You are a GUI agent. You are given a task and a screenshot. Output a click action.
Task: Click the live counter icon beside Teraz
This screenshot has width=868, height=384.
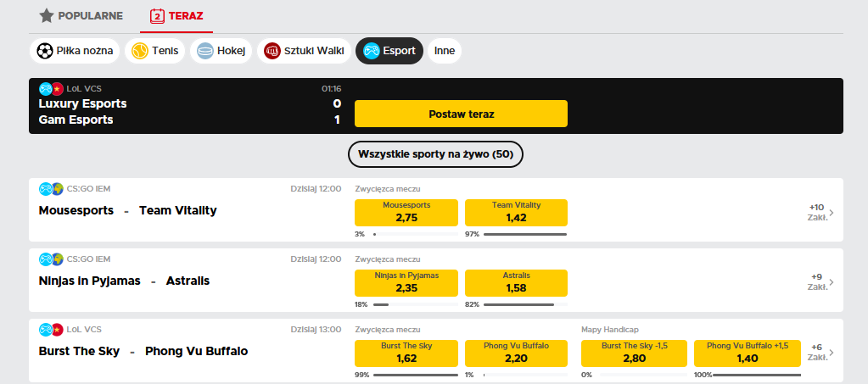(x=157, y=15)
